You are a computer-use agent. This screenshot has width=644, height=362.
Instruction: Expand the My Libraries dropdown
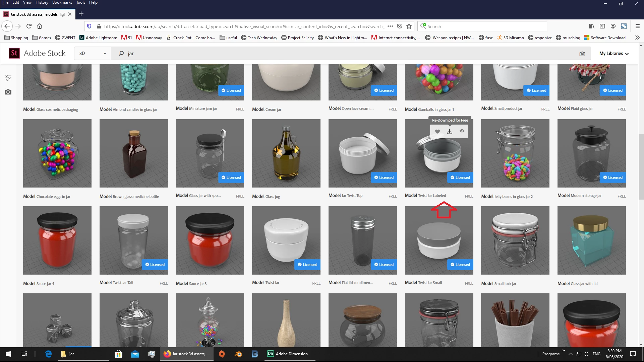point(613,53)
